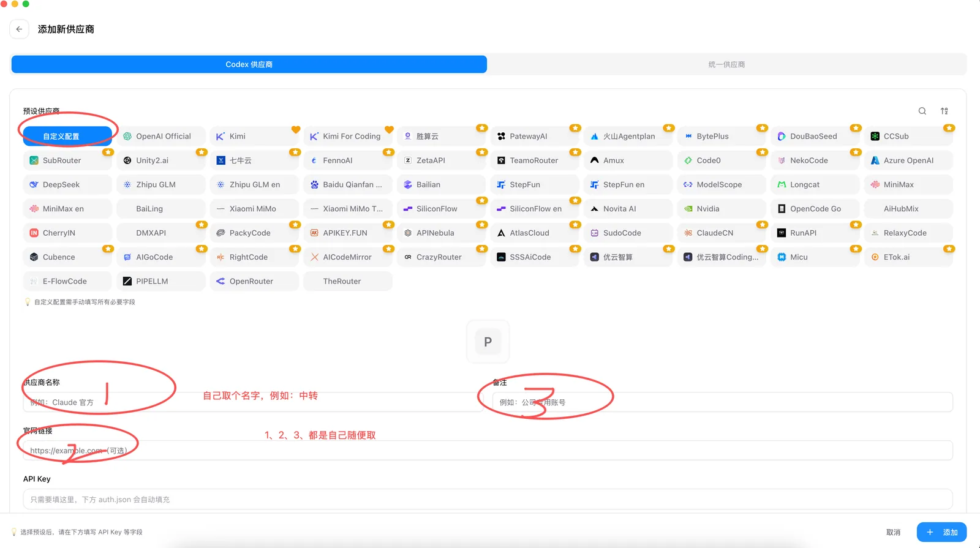This screenshot has width=980, height=548.
Task: Select the BytePlus preset
Action: pyautogui.click(x=722, y=137)
